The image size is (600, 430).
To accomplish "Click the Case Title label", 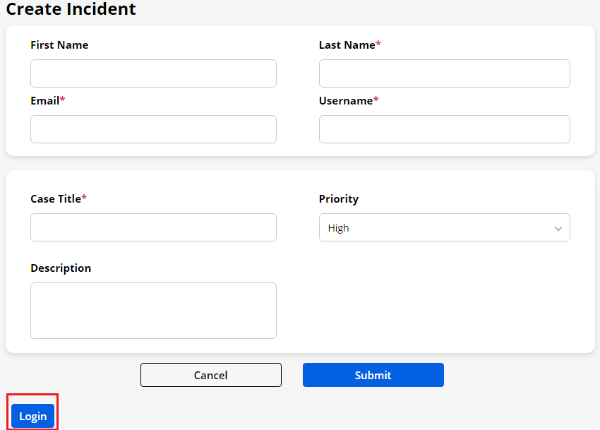I will (x=55, y=199).
